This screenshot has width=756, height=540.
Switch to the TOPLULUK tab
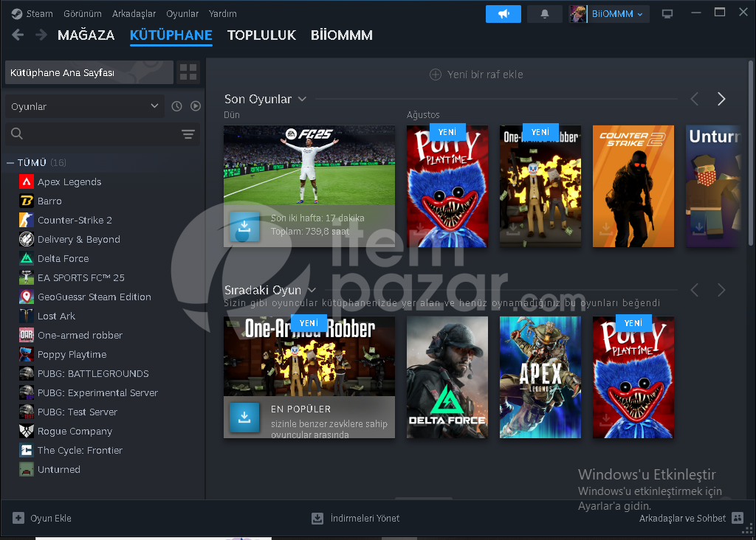tap(261, 35)
